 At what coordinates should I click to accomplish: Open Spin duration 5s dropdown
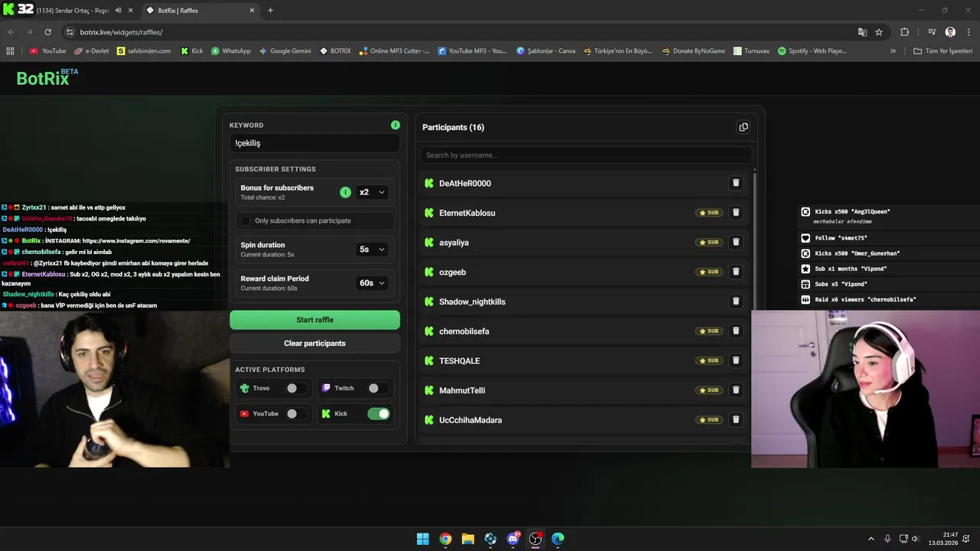click(372, 249)
